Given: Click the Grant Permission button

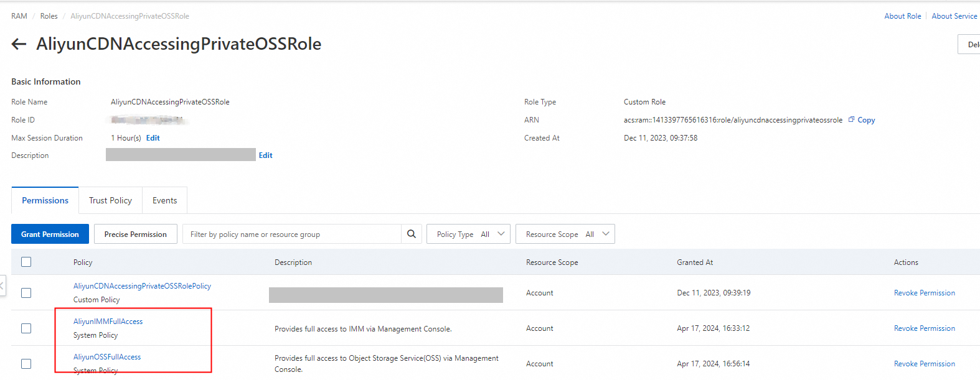Looking at the screenshot, I should [x=50, y=234].
